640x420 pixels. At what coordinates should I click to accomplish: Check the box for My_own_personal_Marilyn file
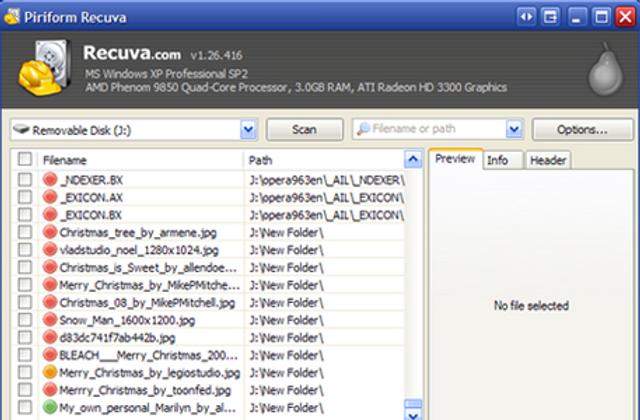pyautogui.click(x=25, y=408)
